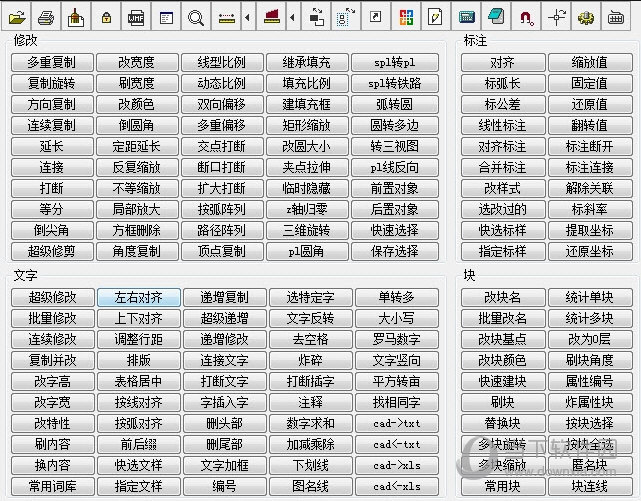
Task: Click 刷块角度 button
Action: click(589, 360)
